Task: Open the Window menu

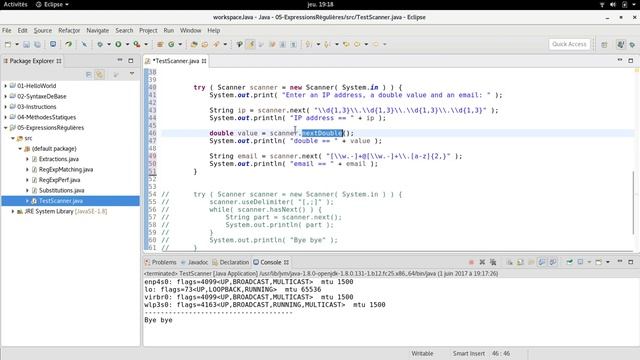Action: pyautogui.click(x=191, y=30)
